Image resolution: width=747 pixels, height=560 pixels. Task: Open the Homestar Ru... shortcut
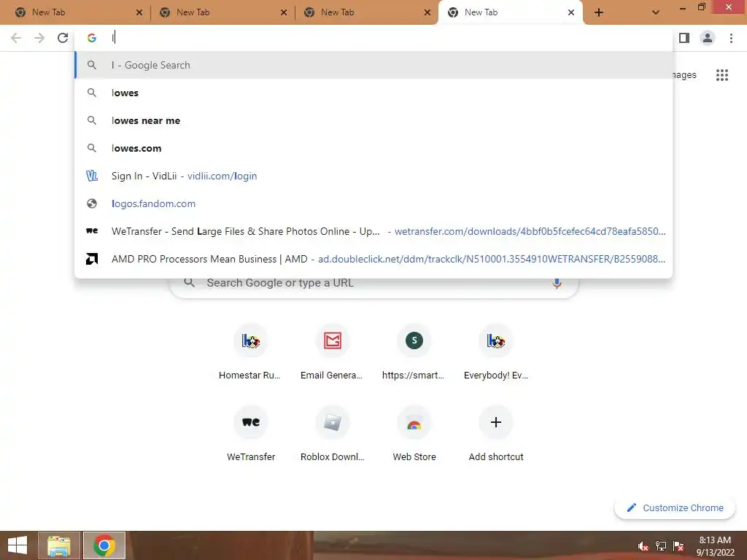[250, 352]
